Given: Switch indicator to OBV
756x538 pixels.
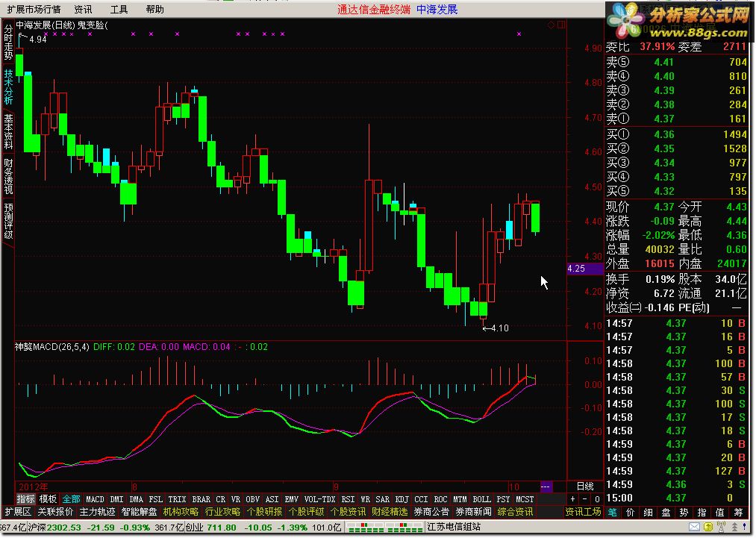Looking at the screenshot, I should (252, 499).
